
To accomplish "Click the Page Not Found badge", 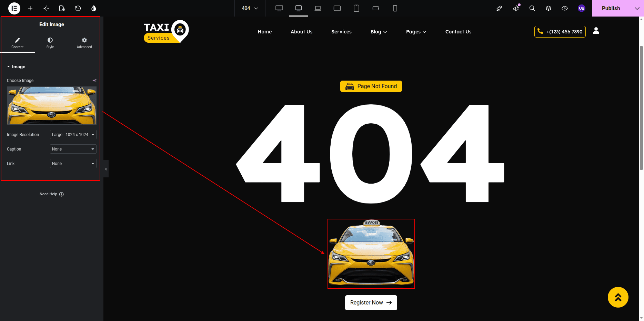I will (371, 86).
